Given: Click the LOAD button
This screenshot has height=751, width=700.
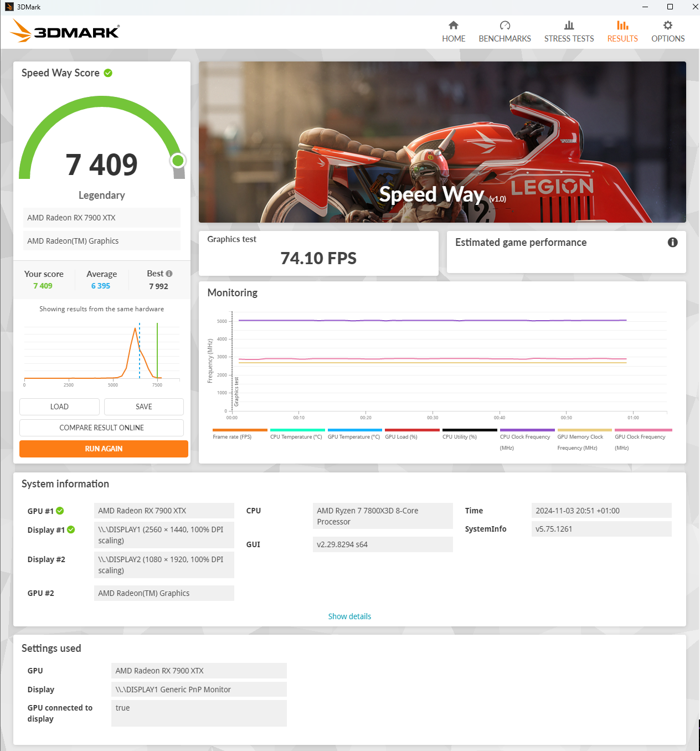Looking at the screenshot, I should [59, 407].
